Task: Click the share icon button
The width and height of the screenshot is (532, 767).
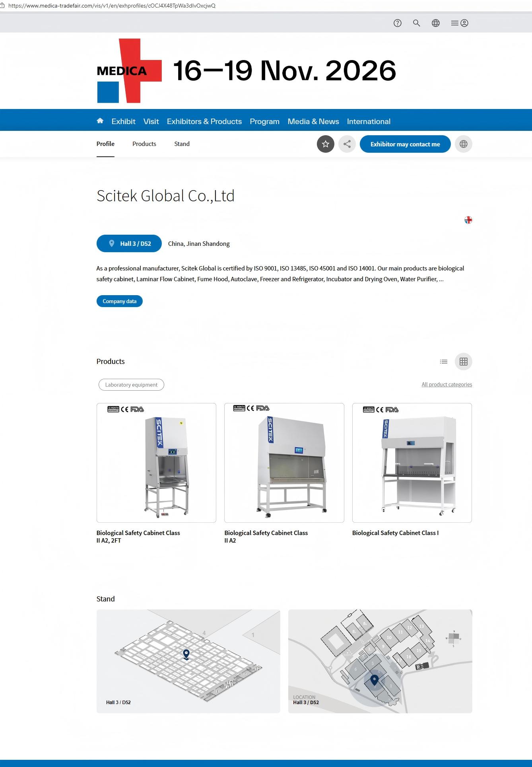Action: click(x=347, y=144)
